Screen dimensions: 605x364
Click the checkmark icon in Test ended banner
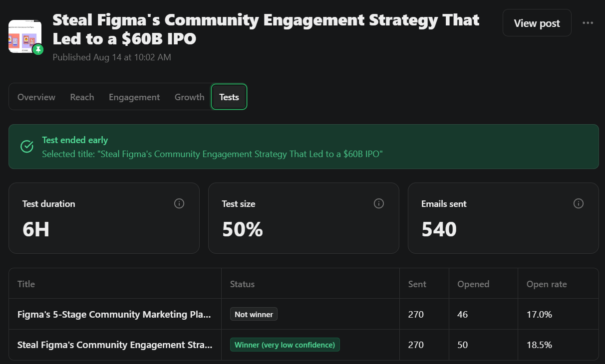tap(26, 147)
